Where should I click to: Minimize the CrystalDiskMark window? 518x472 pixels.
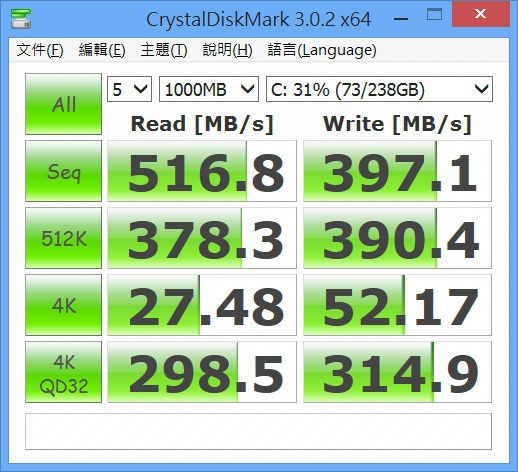pos(401,18)
